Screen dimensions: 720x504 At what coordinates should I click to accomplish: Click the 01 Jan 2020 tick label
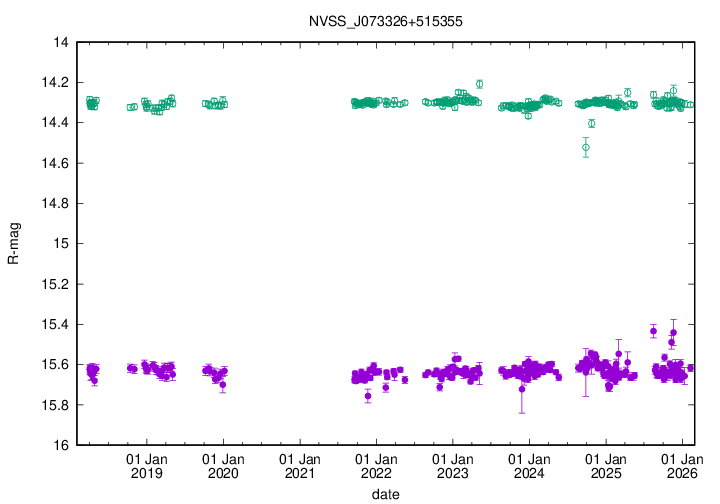pos(223,466)
